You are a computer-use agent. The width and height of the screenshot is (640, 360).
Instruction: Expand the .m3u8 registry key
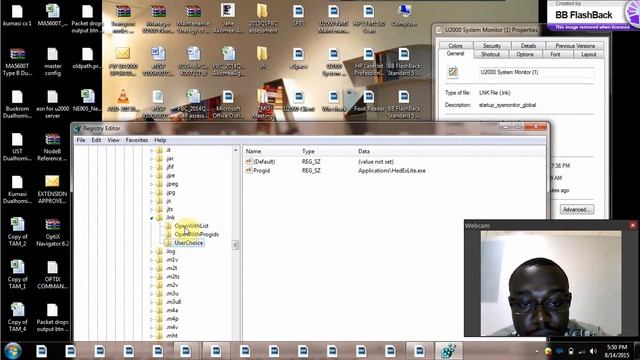pos(152,302)
